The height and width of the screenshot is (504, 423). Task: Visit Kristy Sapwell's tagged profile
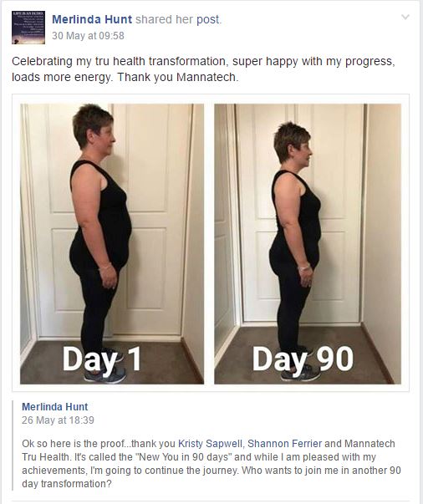210,444
